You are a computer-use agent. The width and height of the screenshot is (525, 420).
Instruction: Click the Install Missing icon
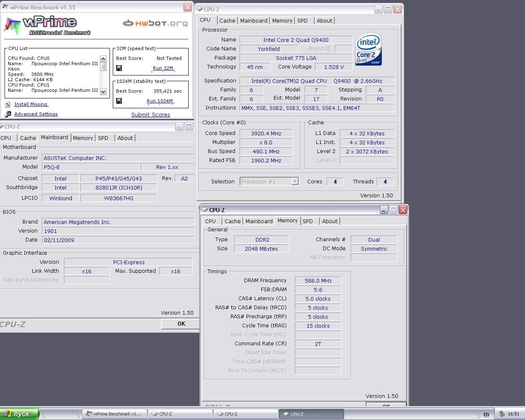[x=7, y=105]
